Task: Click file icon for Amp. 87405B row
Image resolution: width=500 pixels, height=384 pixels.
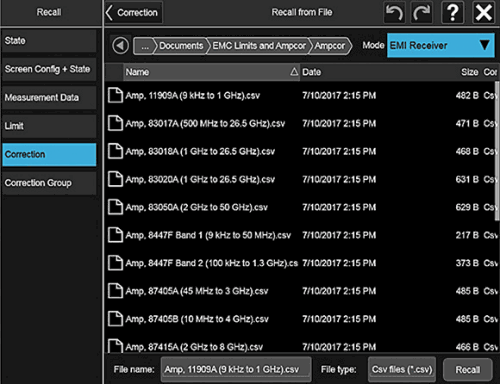Action: tap(115, 319)
